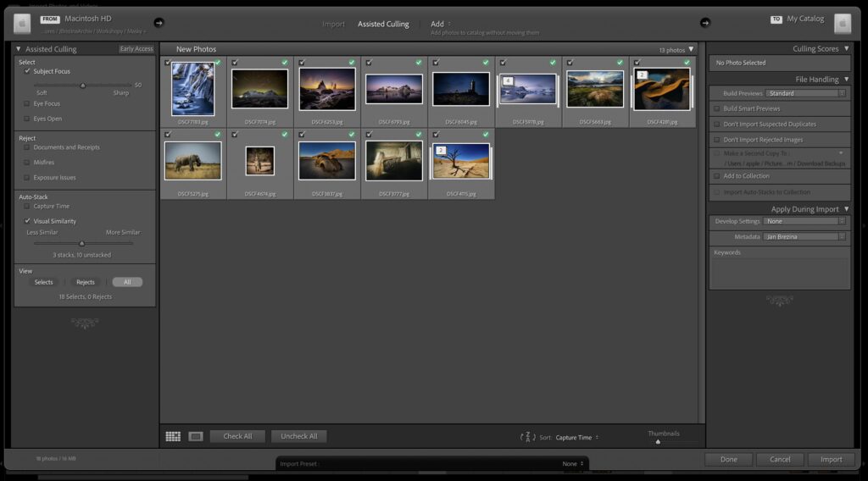Click green select flag on DSCF5275.jpg
The height and width of the screenshot is (481, 868).
point(218,135)
